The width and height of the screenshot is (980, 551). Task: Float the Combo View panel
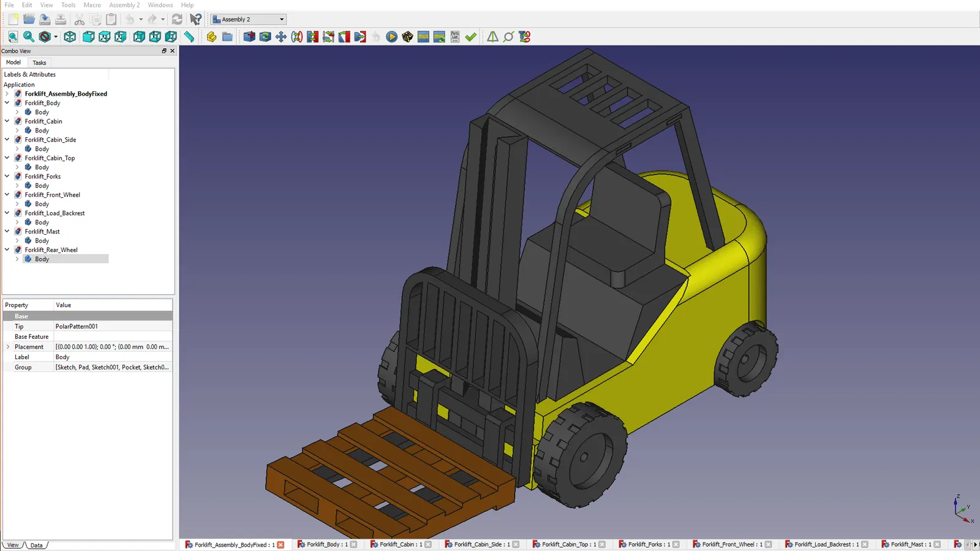[x=164, y=51]
